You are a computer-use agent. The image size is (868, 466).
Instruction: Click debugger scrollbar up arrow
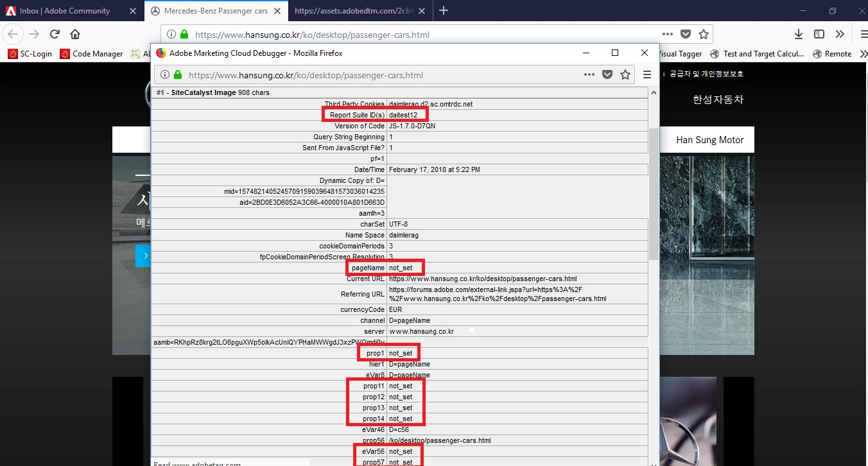[654, 92]
